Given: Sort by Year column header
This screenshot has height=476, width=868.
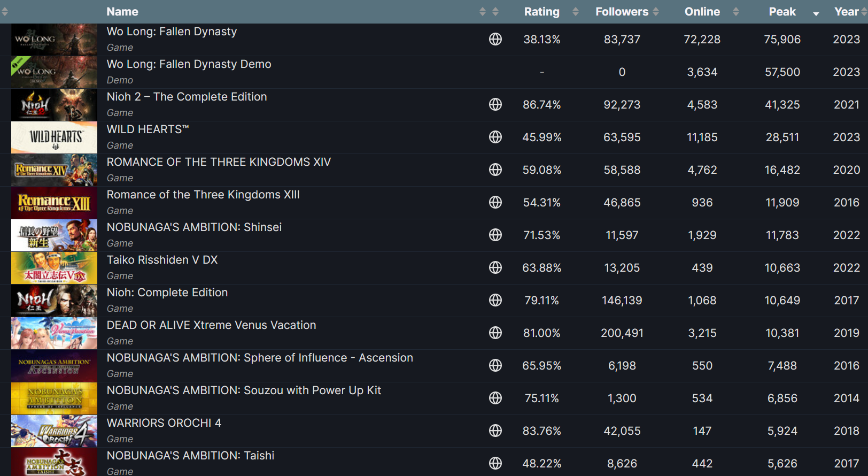Looking at the screenshot, I should 847,12.
